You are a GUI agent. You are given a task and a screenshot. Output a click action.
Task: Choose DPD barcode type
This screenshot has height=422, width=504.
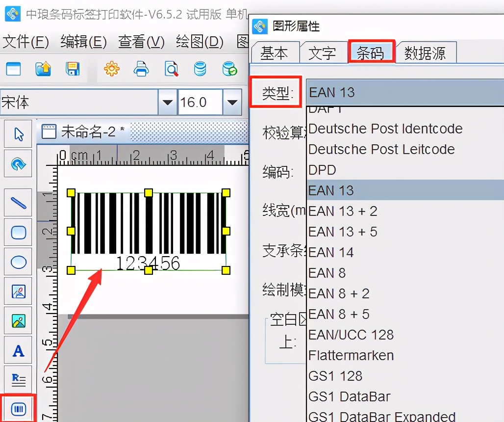[405, 170]
